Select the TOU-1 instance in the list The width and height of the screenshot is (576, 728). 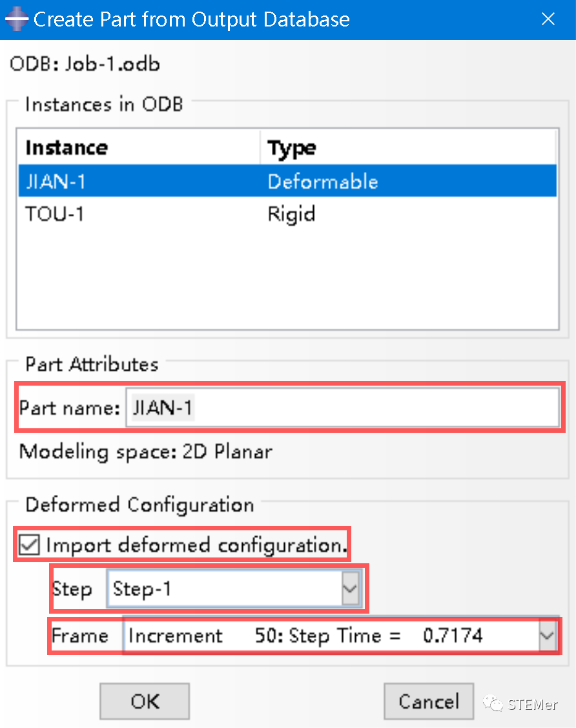click(x=55, y=214)
